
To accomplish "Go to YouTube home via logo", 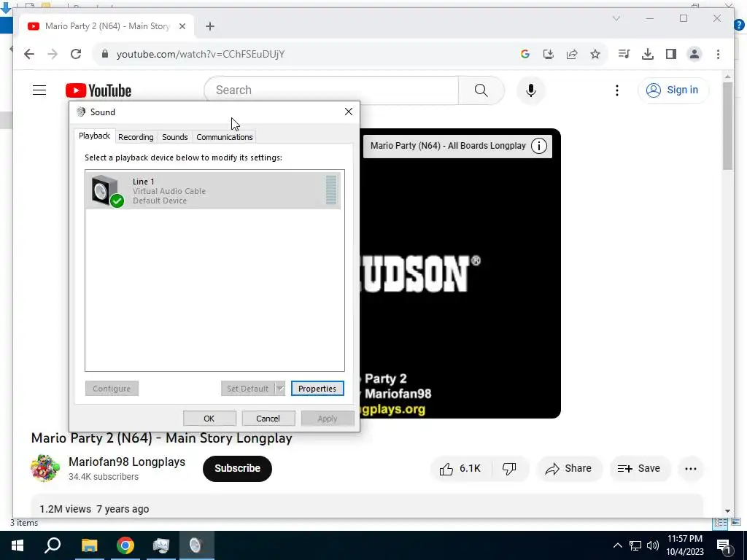I will pyautogui.click(x=98, y=90).
